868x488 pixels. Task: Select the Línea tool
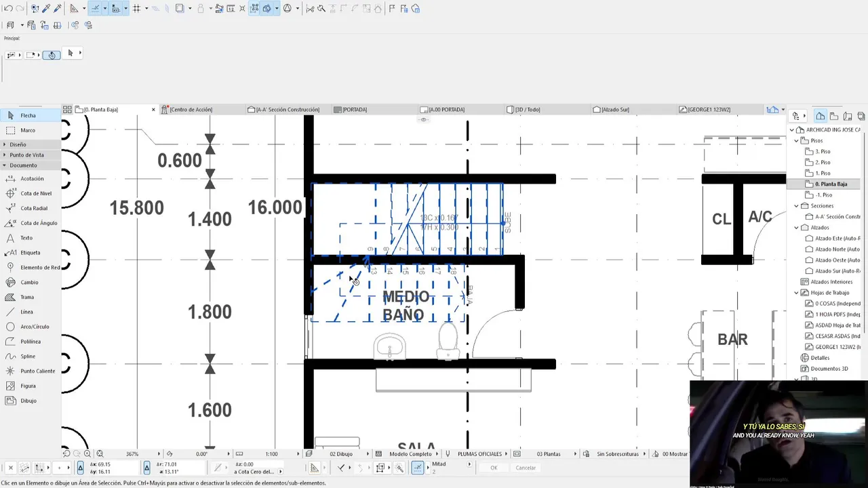point(31,312)
